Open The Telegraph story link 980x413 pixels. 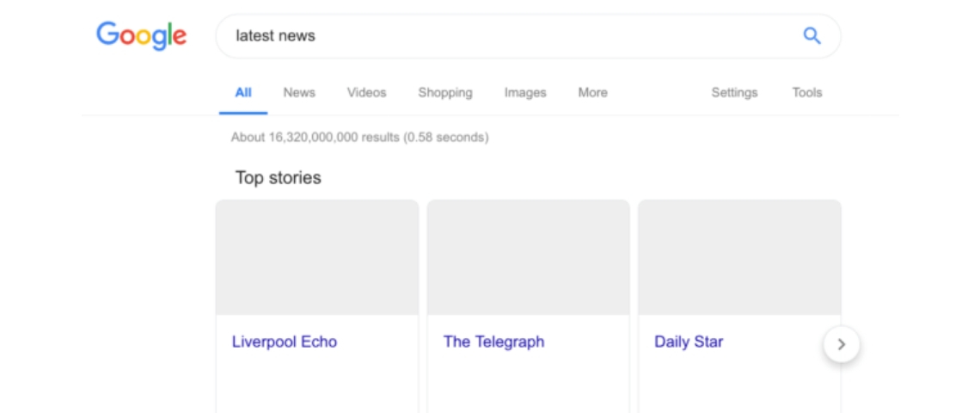point(493,342)
